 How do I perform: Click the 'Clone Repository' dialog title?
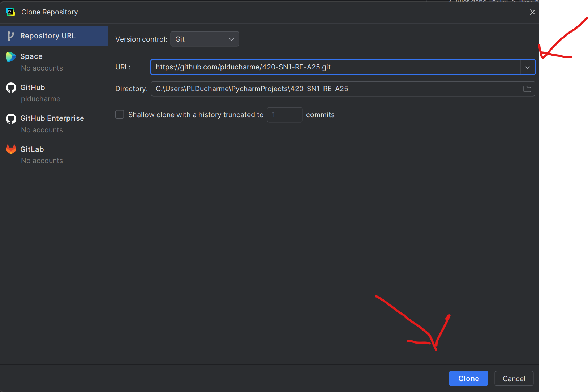tap(50, 12)
